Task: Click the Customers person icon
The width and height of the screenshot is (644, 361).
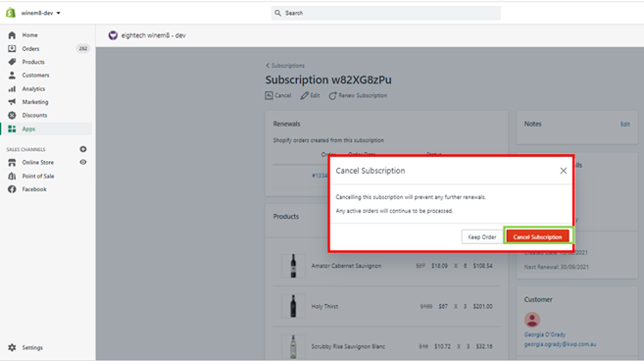Action: (x=12, y=76)
